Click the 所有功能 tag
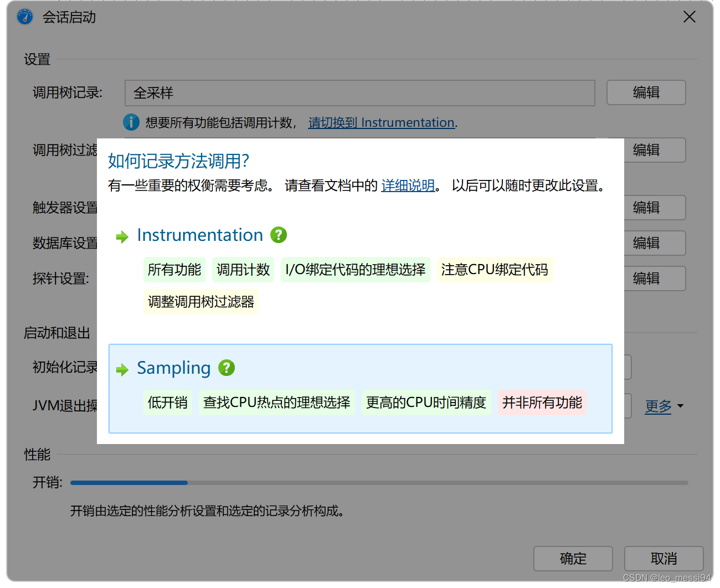Viewport: 720px width, 588px height. [174, 270]
